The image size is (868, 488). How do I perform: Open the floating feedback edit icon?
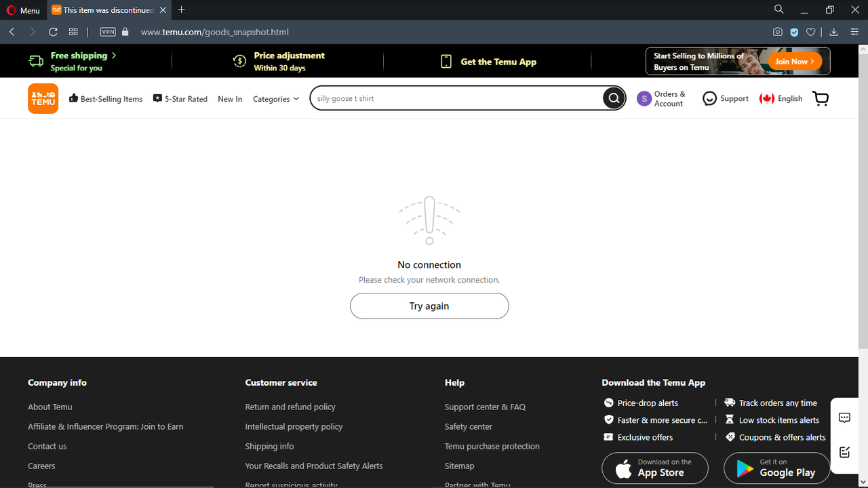tap(844, 452)
